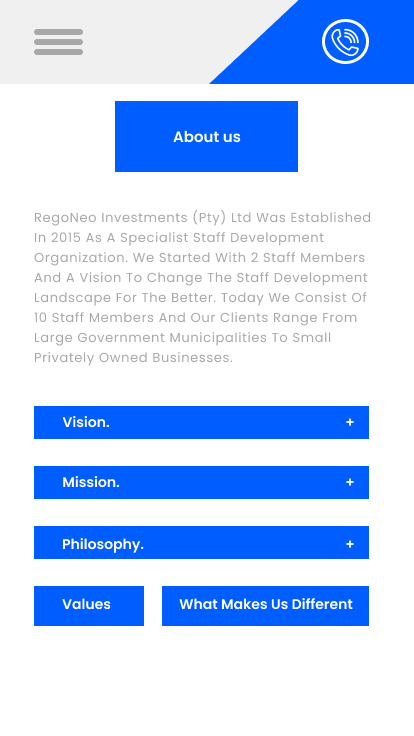Open the hamburger navigation menu

click(58, 42)
